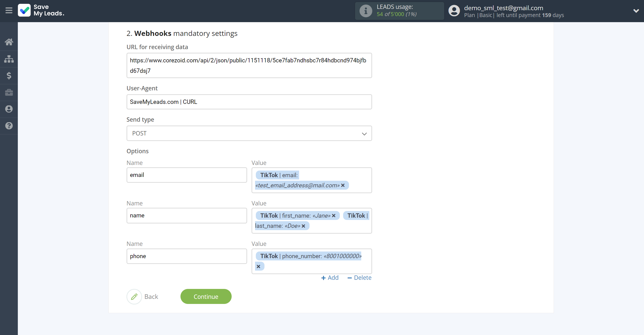The width and height of the screenshot is (644, 335).
Task: Remove the TikTok email tag
Action: 343,185
